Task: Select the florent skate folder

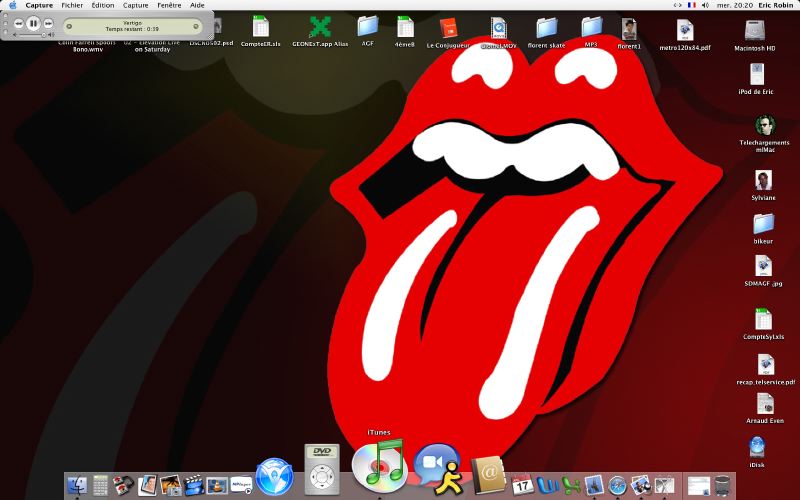Action: pos(546,33)
